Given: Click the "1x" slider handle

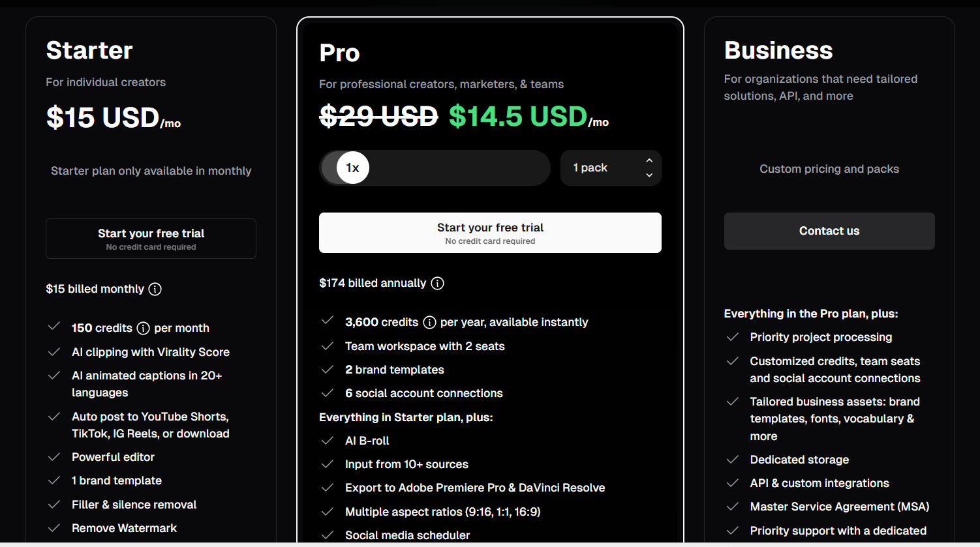Looking at the screenshot, I should point(352,168).
